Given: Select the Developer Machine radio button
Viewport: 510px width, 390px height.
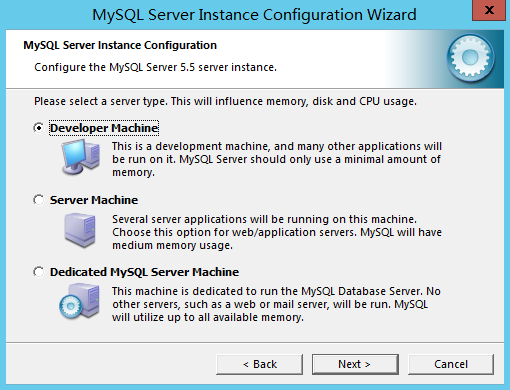Looking at the screenshot, I should pos(39,128).
